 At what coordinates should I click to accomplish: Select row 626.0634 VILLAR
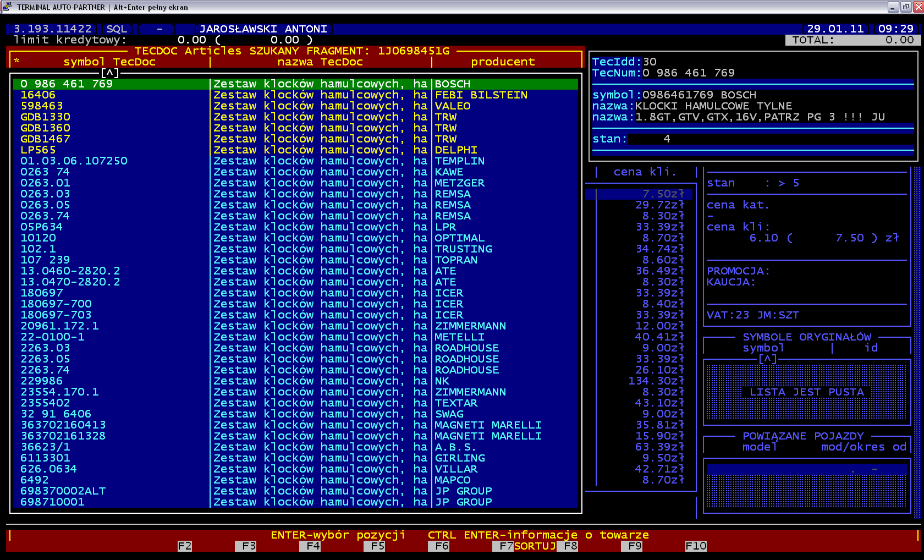(x=295, y=469)
